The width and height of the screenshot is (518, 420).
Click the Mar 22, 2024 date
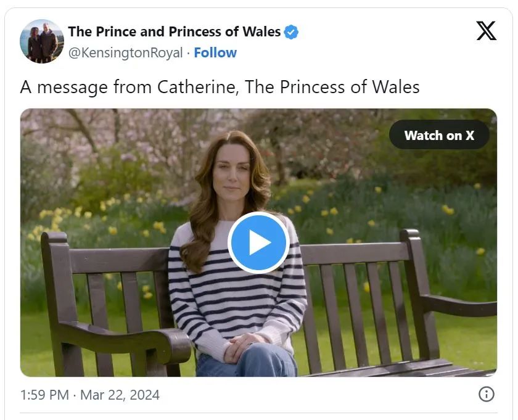(x=120, y=395)
